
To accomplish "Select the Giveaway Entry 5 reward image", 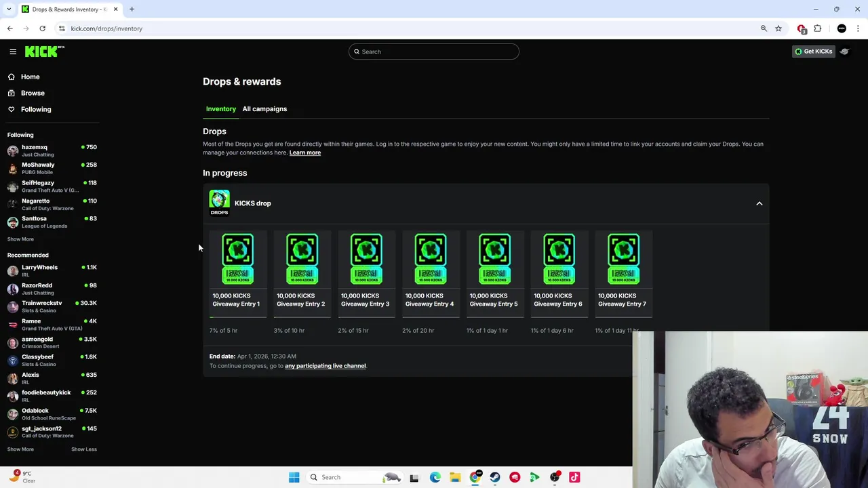I will (x=494, y=259).
